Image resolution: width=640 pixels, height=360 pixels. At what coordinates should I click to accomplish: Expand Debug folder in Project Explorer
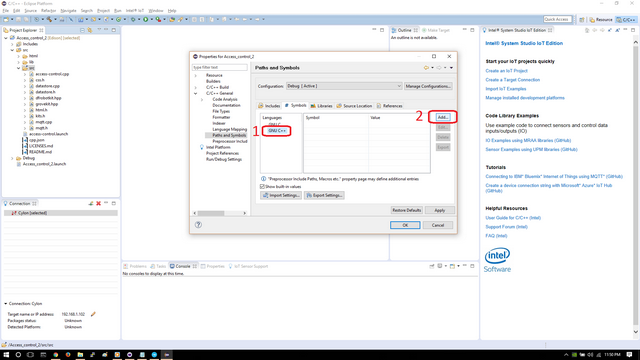(12, 158)
